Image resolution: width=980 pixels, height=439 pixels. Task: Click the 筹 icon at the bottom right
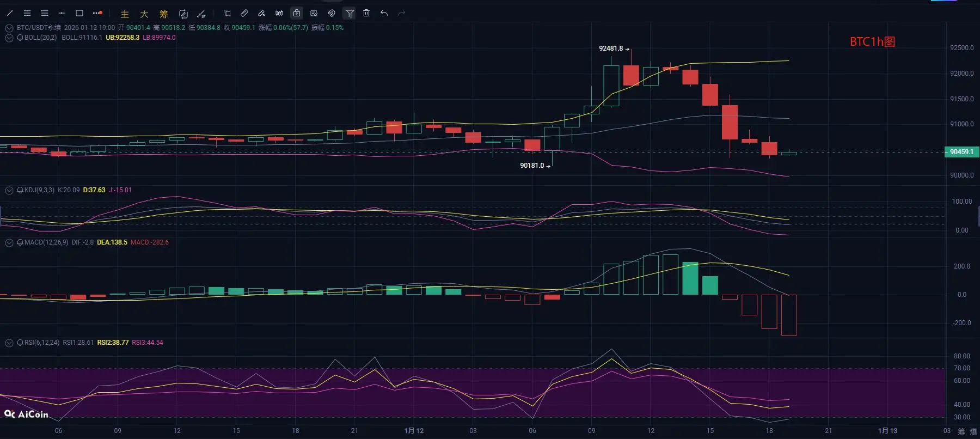click(x=961, y=431)
